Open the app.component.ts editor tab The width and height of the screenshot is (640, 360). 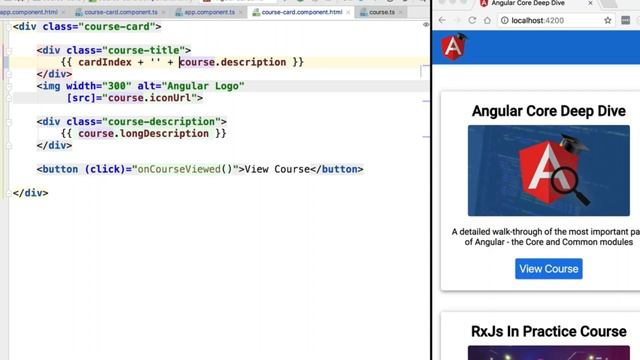(209, 12)
